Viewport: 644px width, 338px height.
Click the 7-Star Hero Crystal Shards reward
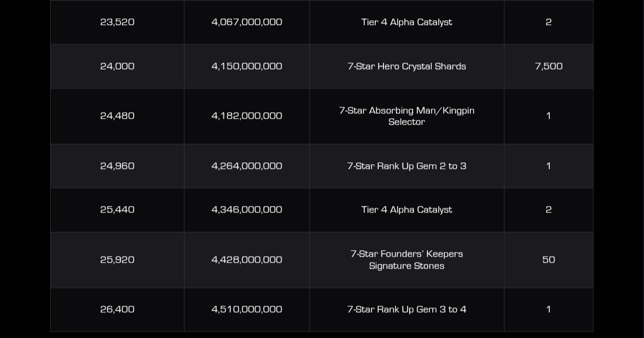407,66
